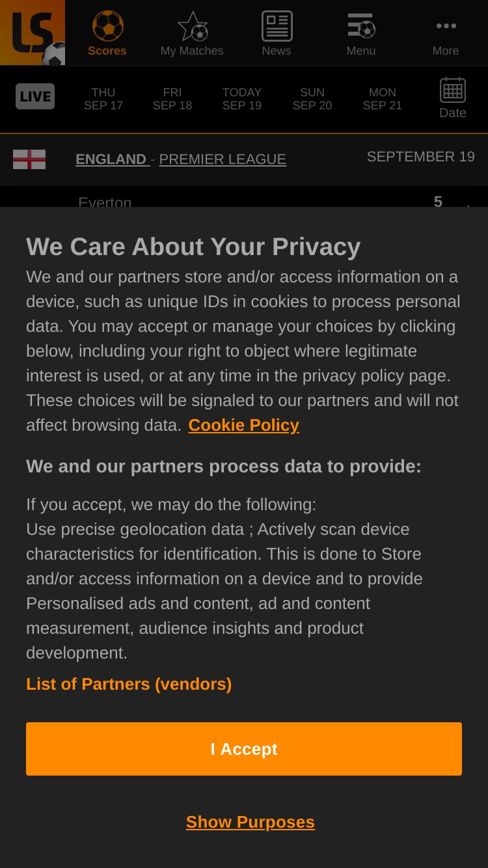488x868 pixels.
Task: Open the Menu list icon
Action: click(x=361, y=26)
